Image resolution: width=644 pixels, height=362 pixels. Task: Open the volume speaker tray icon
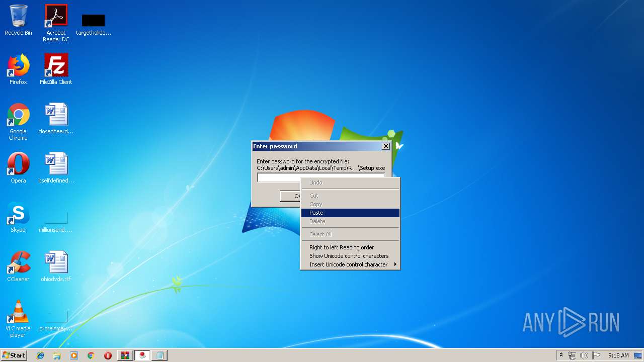pyautogui.click(x=584, y=355)
